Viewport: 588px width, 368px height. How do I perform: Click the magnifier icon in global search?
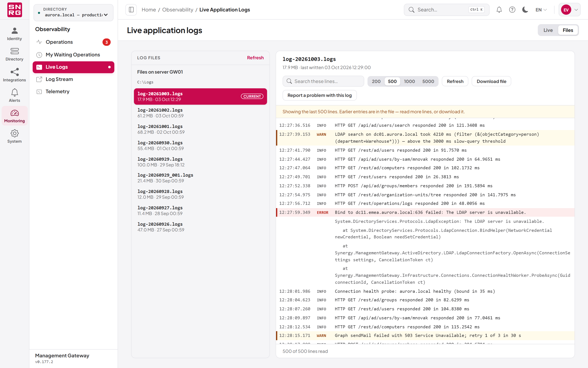coord(411,10)
